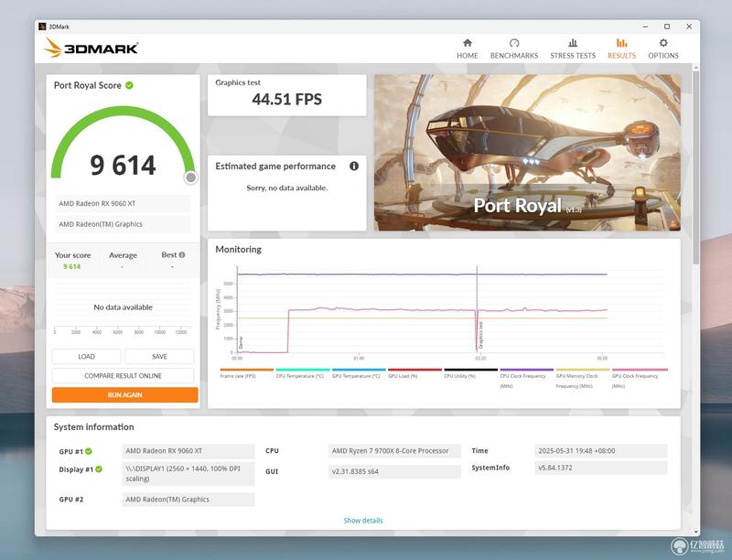
Task: Select the Results bar chart icon
Action: [x=621, y=43]
